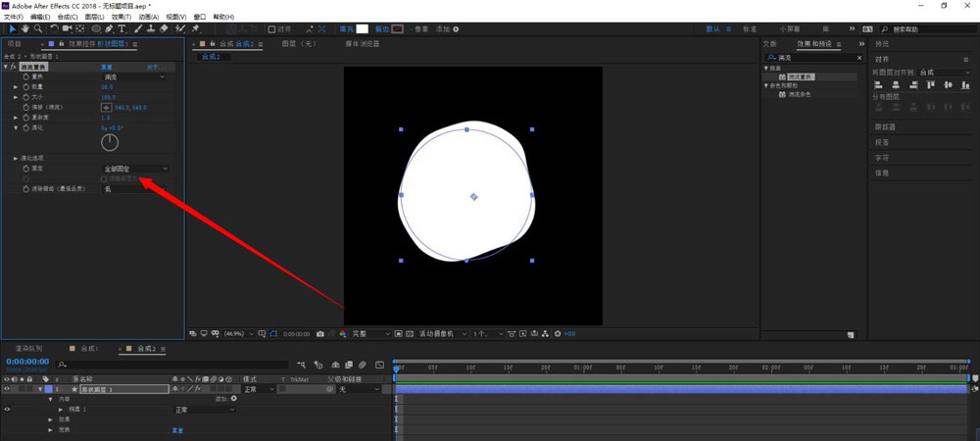
Task: Select the Type (T) tool
Action: tap(122, 29)
